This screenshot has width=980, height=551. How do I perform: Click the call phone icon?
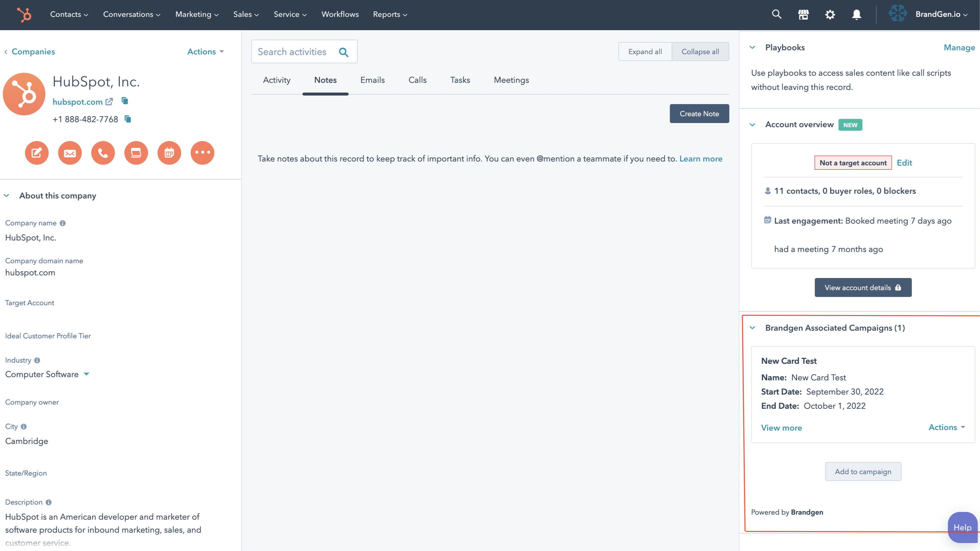[103, 153]
